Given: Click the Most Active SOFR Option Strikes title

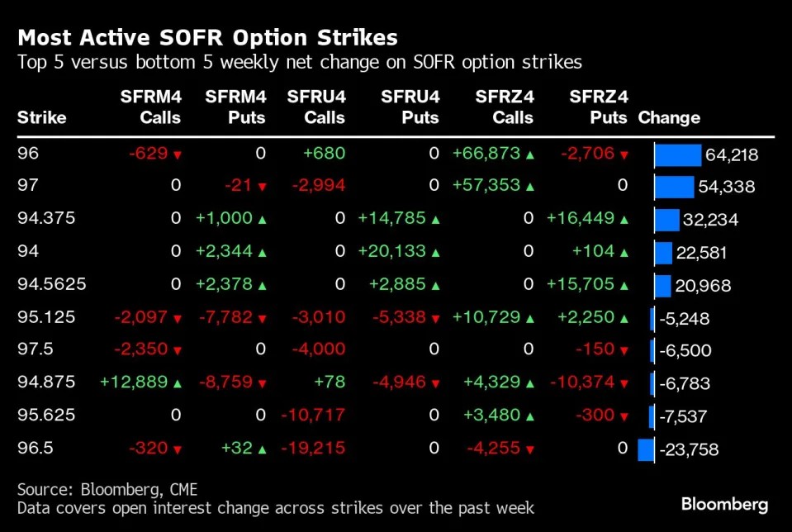Looking at the screenshot, I should [207, 38].
